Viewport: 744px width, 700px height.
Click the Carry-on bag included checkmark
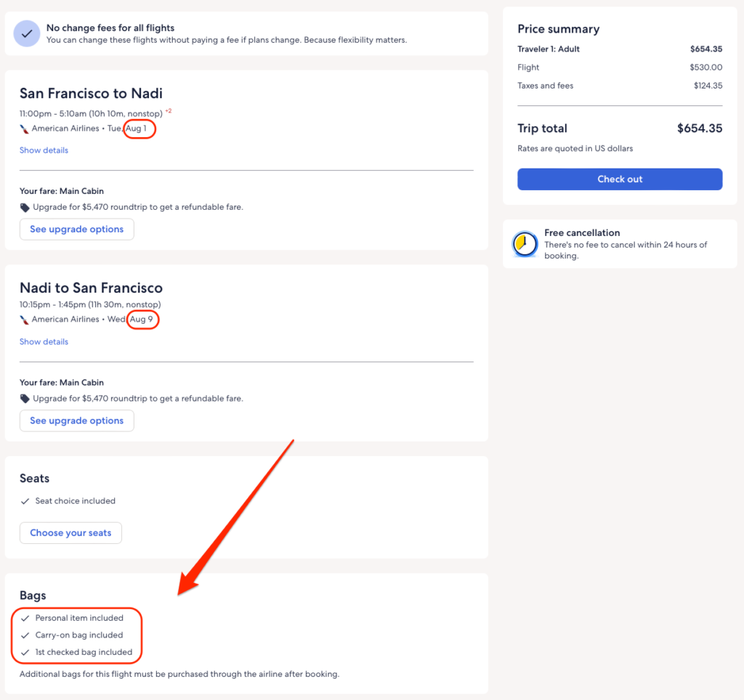pos(25,635)
